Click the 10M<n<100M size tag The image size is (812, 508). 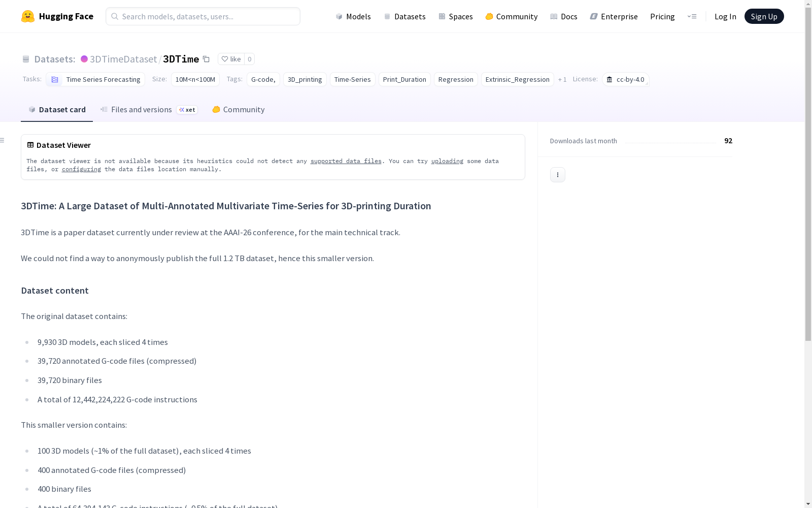point(195,79)
